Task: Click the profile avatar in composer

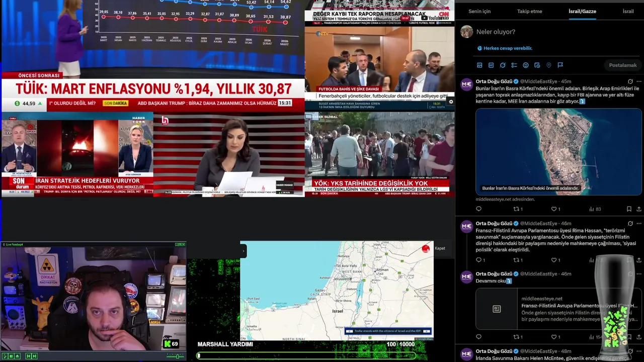Action: [466, 32]
